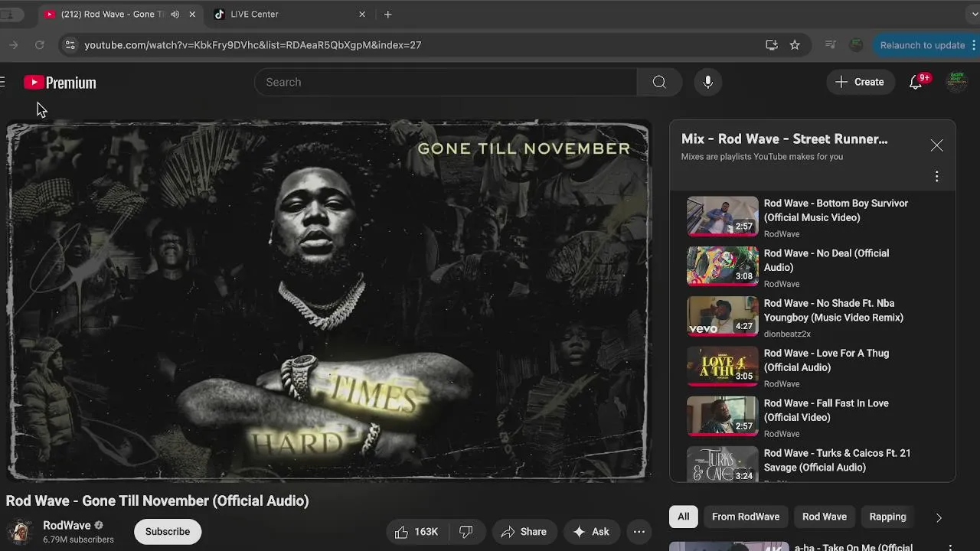
Task: Play Bottom Boy Survivor from the mix
Action: tap(722, 216)
